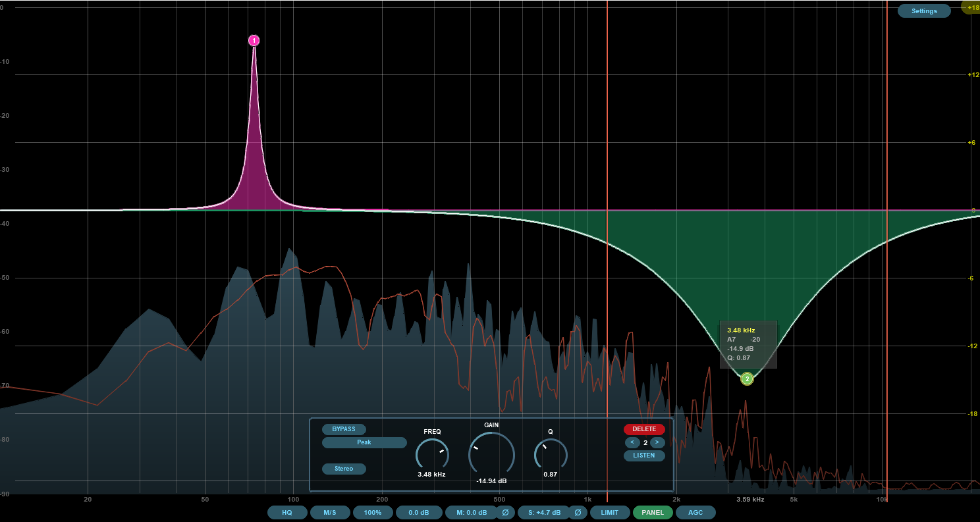This screenshot has height=522, width=980.
Task: Click the Q knob set to 0.87
Action: tap(550, 454)
